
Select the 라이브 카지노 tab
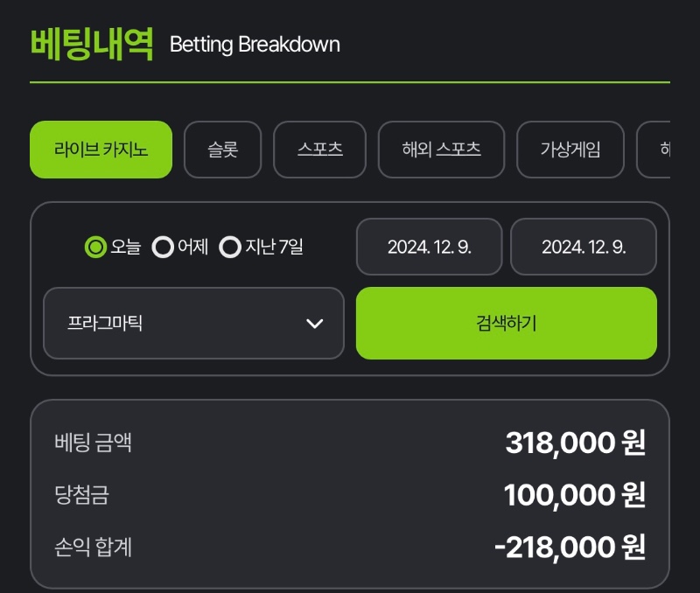[x=101, y=150]
